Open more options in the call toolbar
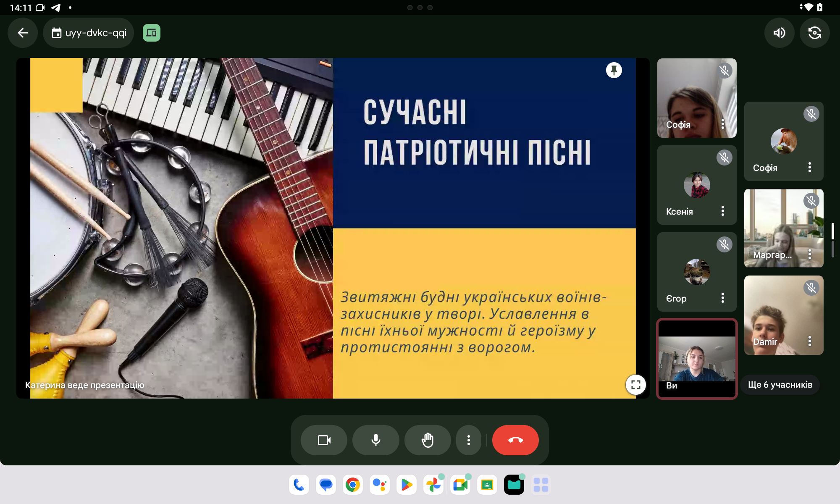Viewport: 840px width, 504px height. 468,440
